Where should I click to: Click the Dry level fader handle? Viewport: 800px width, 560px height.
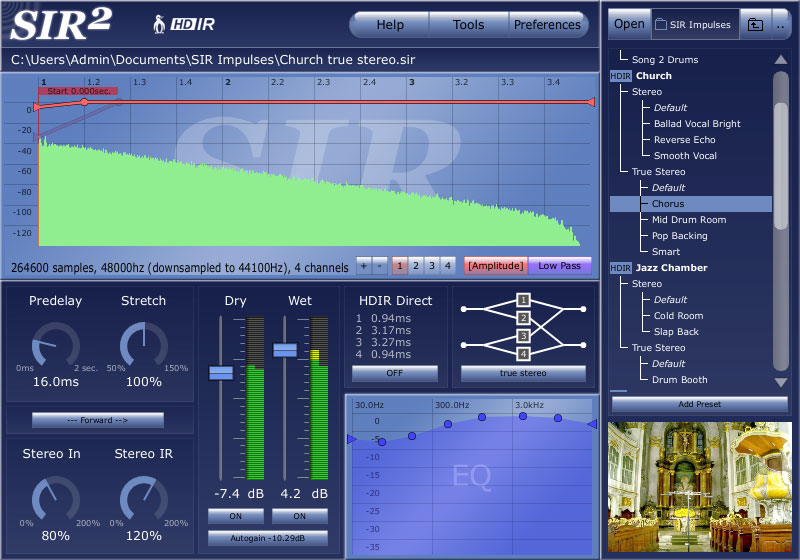(x=221, y=372)
